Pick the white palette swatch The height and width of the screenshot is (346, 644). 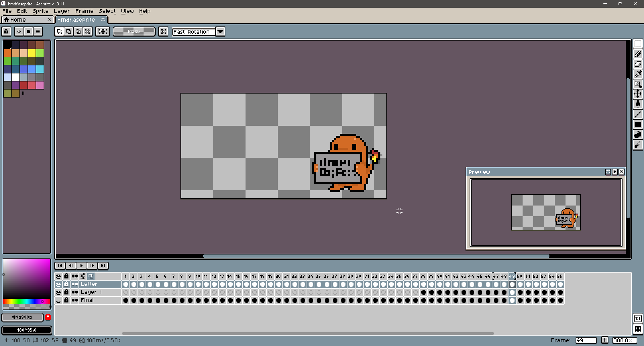(16, 77)
